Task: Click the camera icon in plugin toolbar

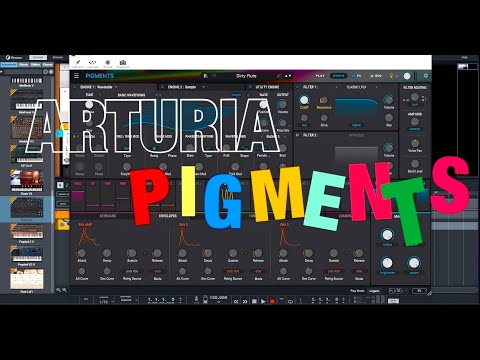Action: [x=123, y=63]
